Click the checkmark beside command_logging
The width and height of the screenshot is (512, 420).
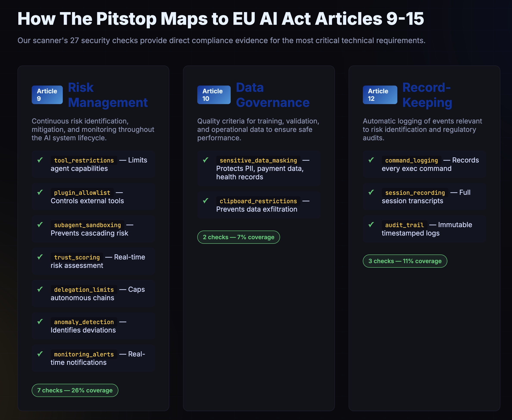coord(371,160)
